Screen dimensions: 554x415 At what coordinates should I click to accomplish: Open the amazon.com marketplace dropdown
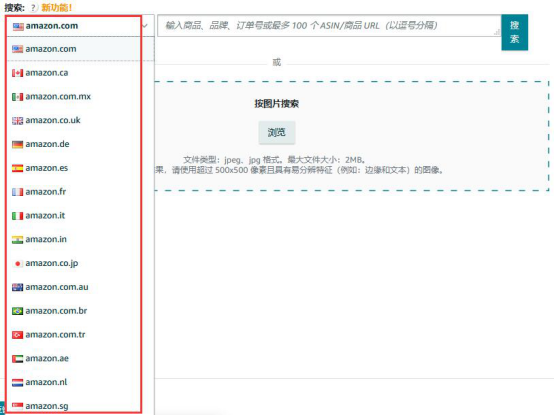(80, 26)
